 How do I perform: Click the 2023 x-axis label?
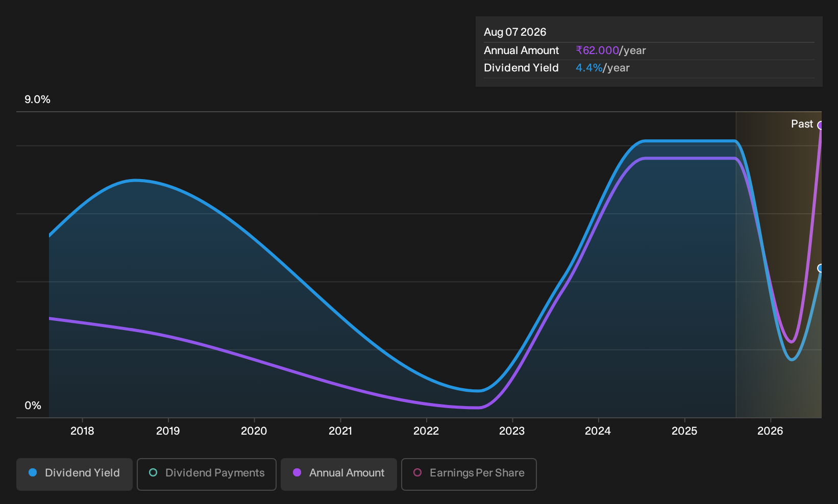tap(512, 431)
